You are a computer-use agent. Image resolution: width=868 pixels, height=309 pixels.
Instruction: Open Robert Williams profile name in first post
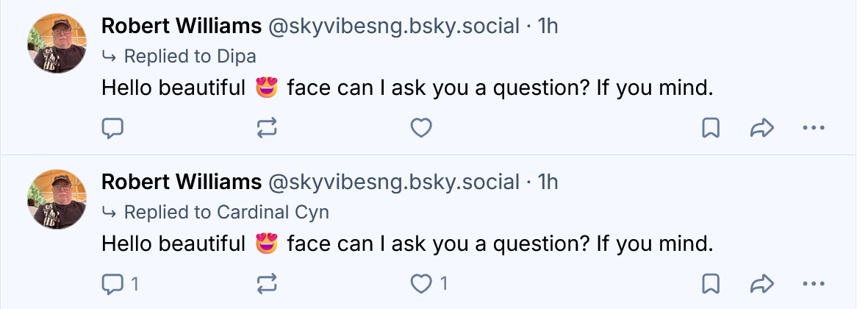[181, 26]
